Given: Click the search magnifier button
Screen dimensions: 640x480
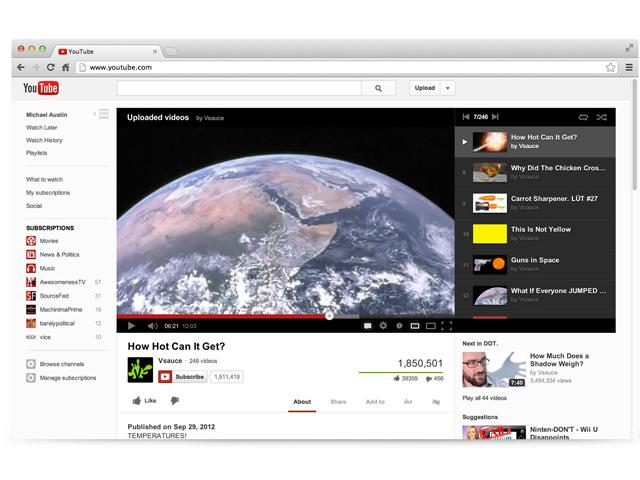Looking at the screenshot, I should coord(378,88).
